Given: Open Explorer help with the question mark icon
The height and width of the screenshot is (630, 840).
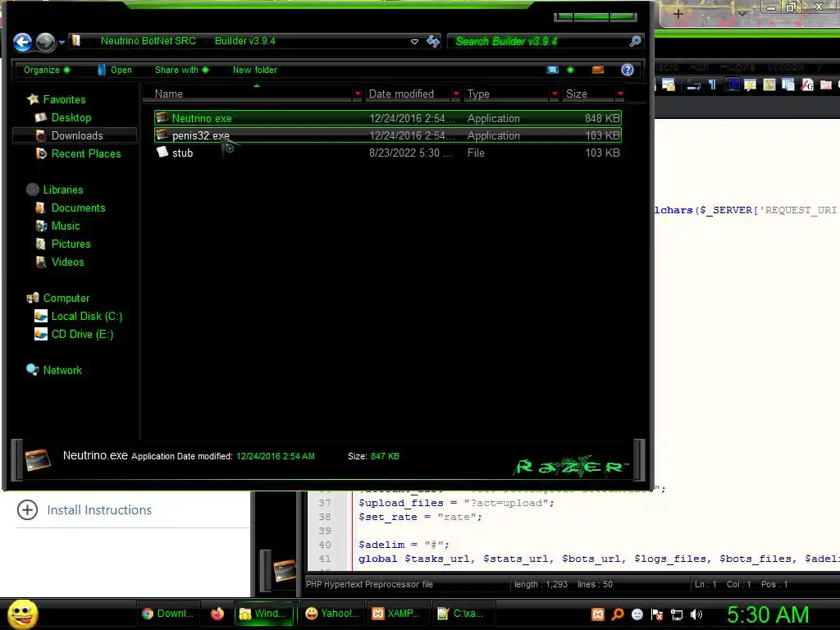Looking at the screenshot, I should pos(628,70).
